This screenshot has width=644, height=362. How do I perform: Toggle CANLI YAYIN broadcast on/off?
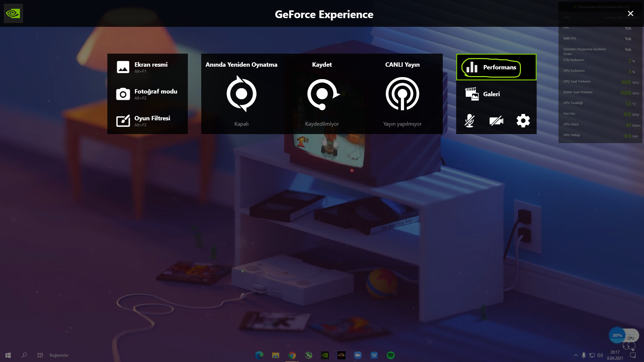coord(402,94)
